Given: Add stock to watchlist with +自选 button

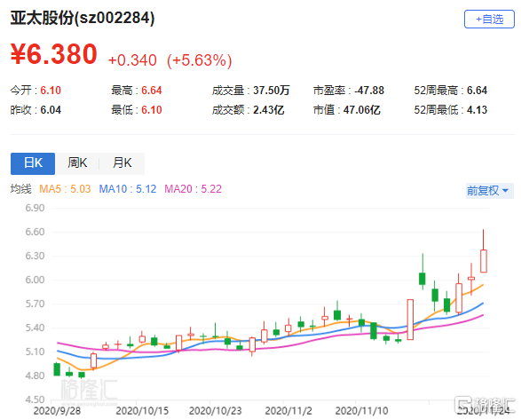Looking at the screenshot, I should coord(489,20).
